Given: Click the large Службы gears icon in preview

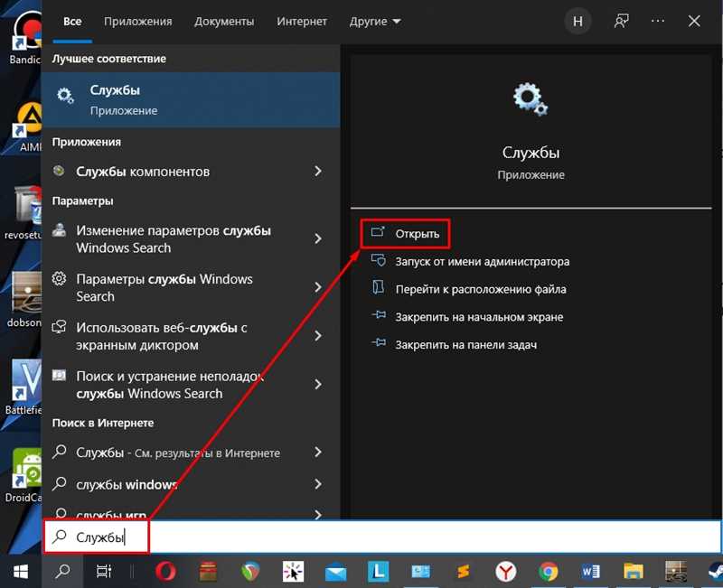Looking at the screenshot, I should pos(531,99).
